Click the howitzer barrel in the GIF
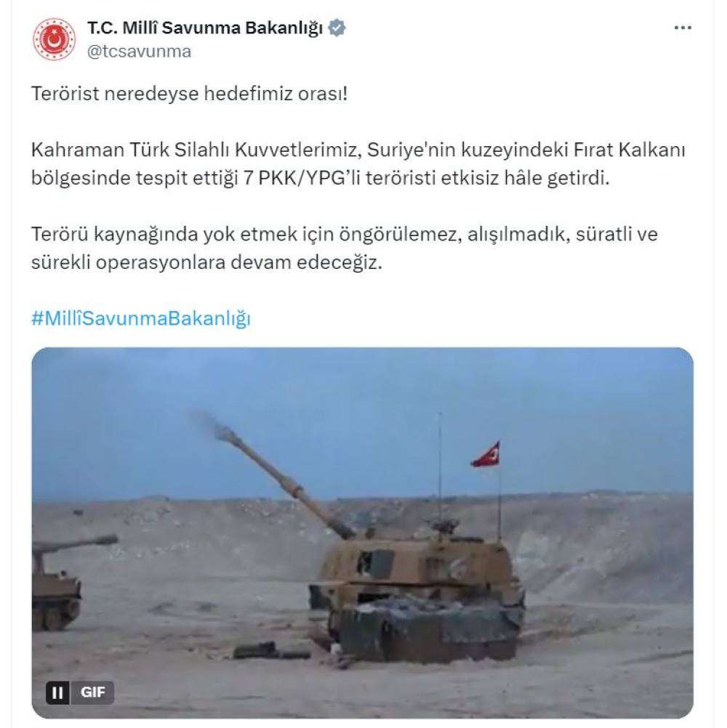 (284, 483)
